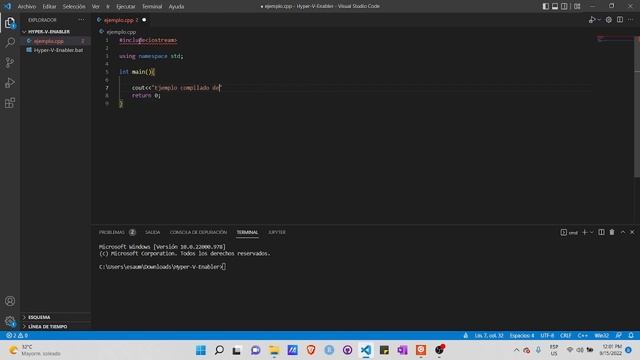Split the editor to the right
This screenshot has height=360, width=640.
tap(620, 20)
